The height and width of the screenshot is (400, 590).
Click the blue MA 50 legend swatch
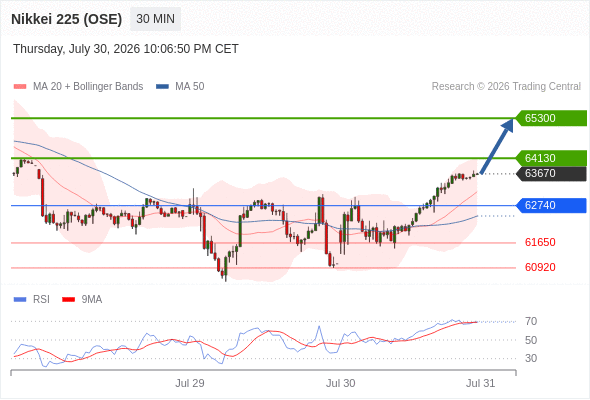tap(162, 87)
